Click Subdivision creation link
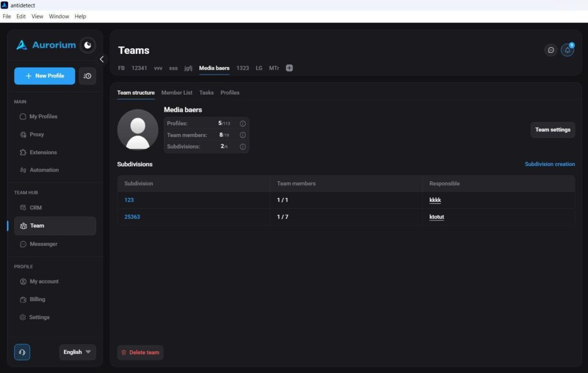The image size is (588, 373). tap(550, 164)
